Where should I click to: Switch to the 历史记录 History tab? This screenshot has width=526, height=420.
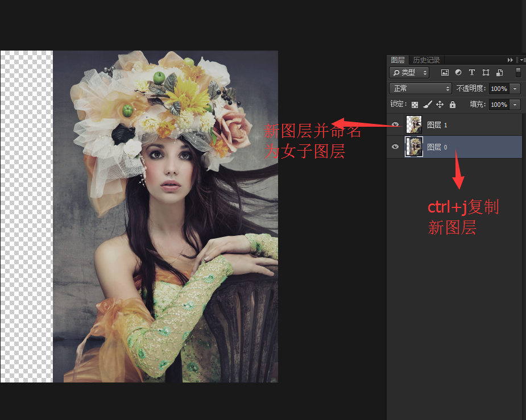click(x=426, y=60)
